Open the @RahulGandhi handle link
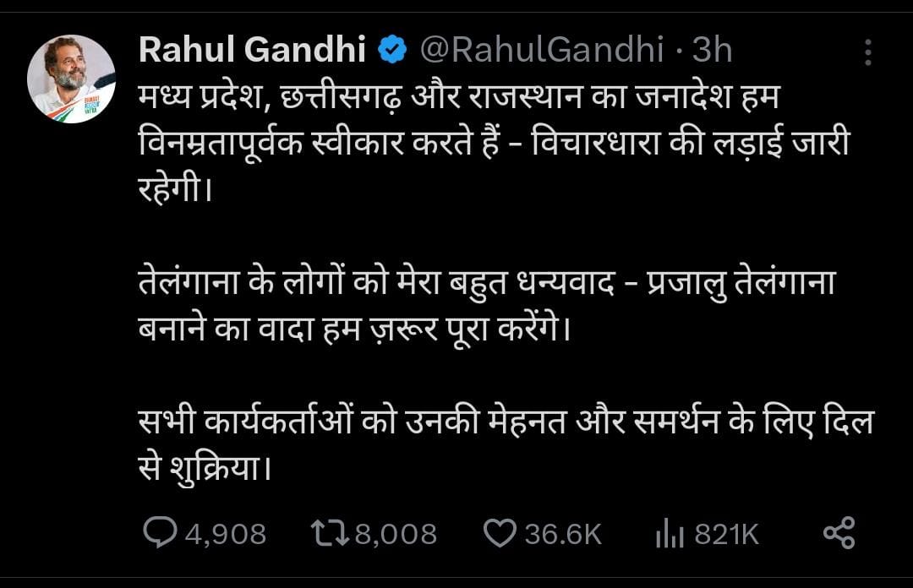This screenshot has height=588, width=913. coord(541,52)
